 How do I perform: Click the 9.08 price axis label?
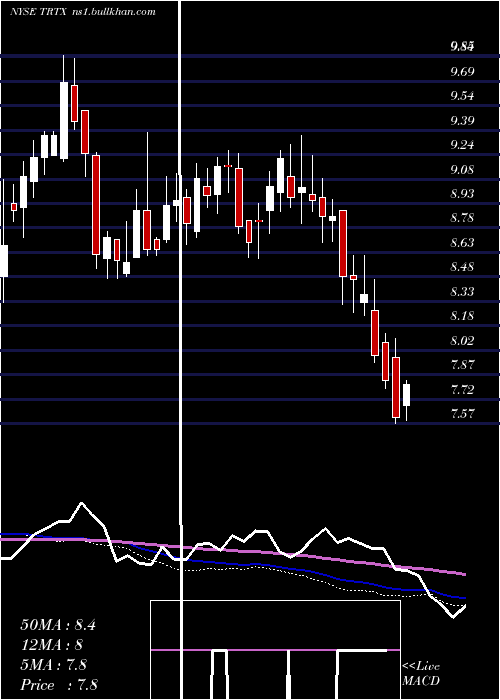click(x=463, y=170)
